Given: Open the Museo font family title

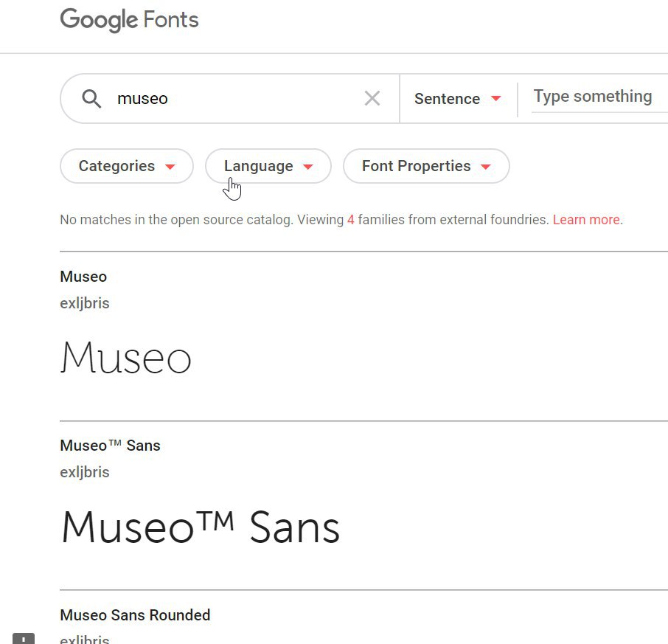Looking at the screenshot, I should point(83,277).
